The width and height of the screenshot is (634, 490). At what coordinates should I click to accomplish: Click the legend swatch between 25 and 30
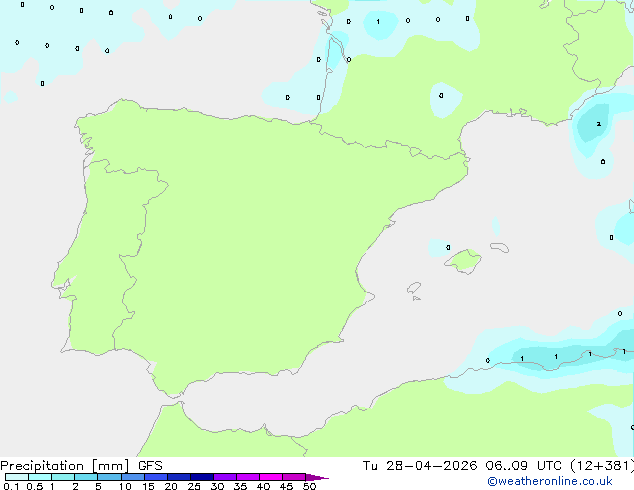pos(202,477)
